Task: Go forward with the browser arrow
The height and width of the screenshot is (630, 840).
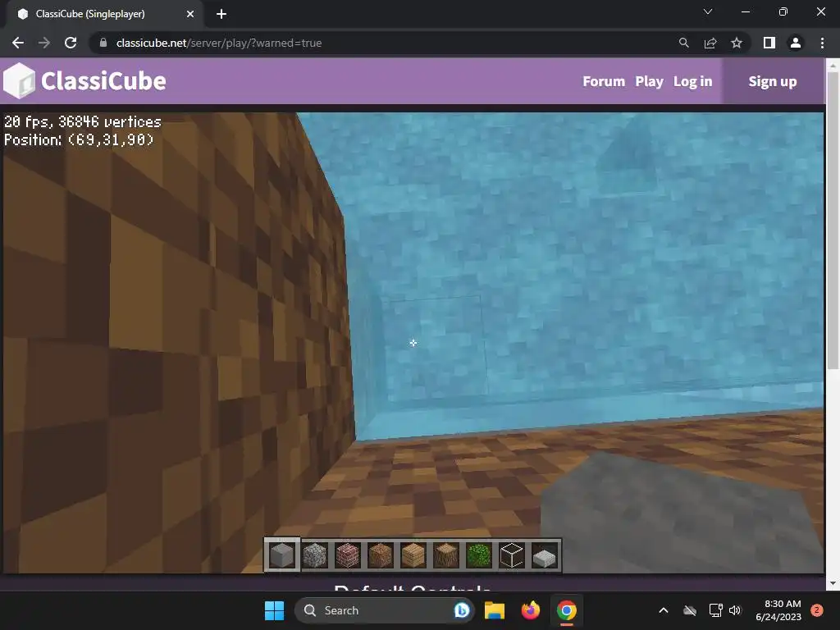Action: pos(44,43)
